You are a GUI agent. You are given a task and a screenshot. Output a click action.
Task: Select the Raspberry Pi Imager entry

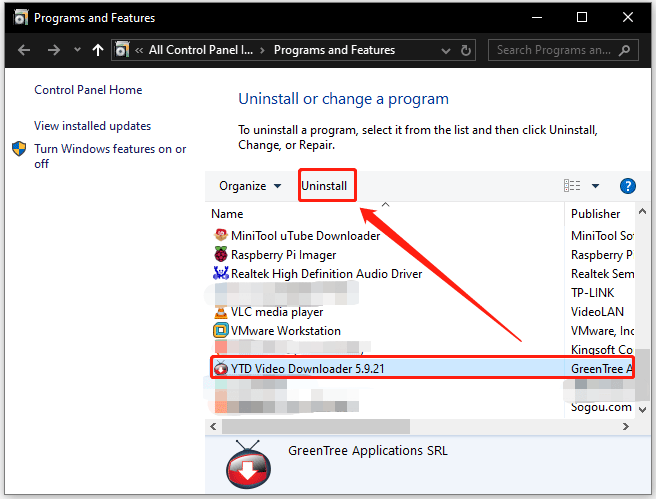(285, 255)
